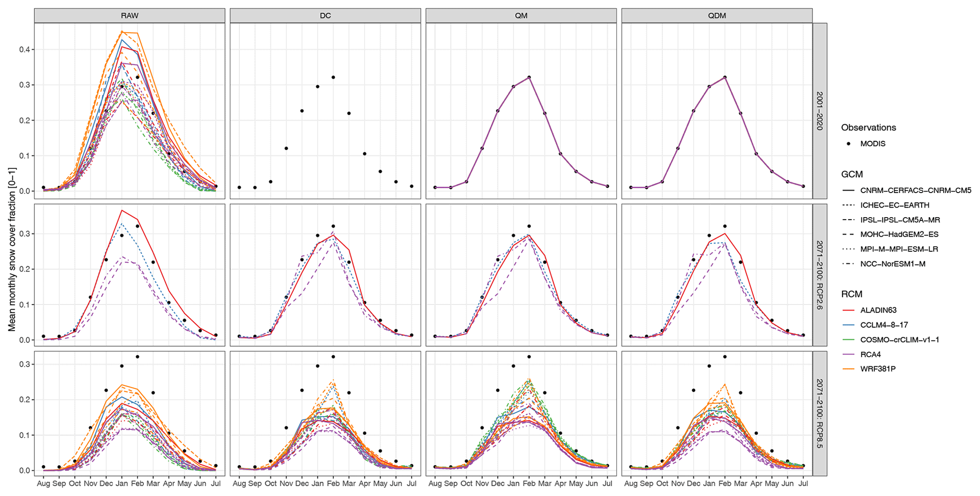Screen dimensions: 980x496
Task: Select the 2001–2020 row strip label
Action: point(820,111)
